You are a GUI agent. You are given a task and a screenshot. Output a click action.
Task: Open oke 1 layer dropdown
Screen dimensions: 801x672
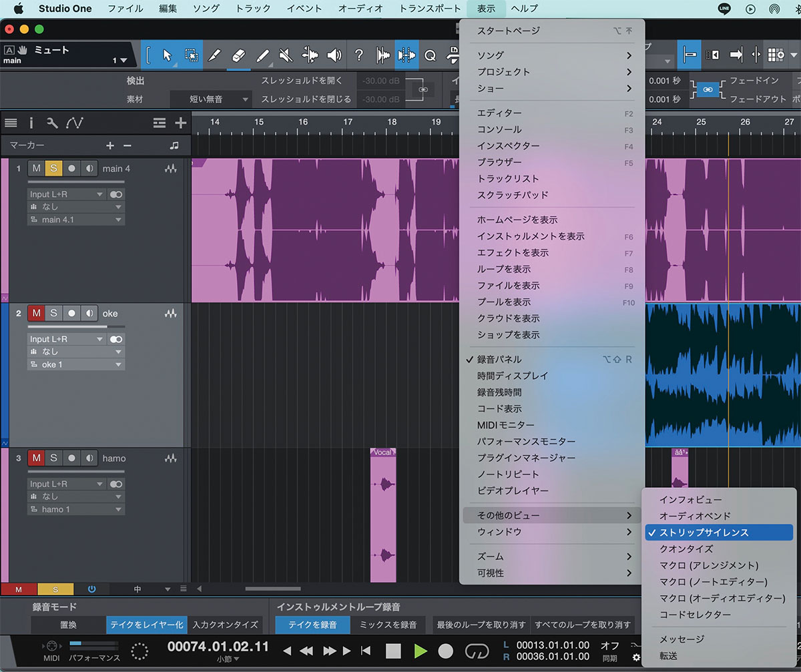point(76,364)
